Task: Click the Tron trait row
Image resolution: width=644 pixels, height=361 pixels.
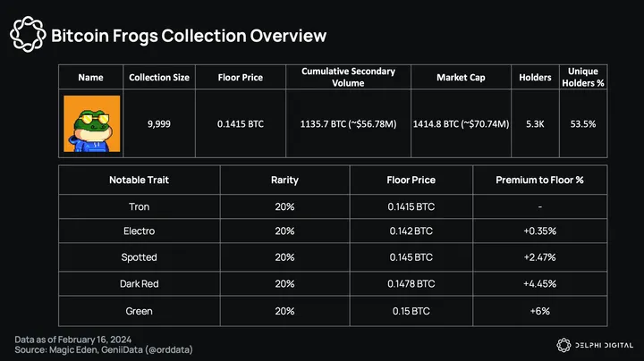Action: pos(139,206)
